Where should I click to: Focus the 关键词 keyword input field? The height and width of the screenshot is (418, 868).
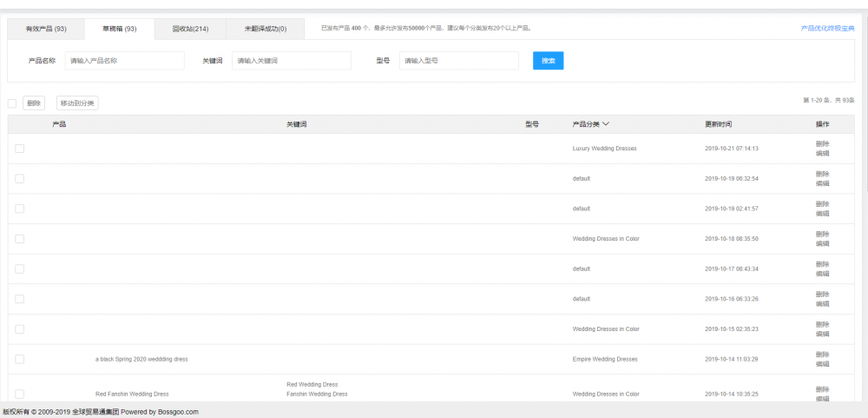pos(291,61)
